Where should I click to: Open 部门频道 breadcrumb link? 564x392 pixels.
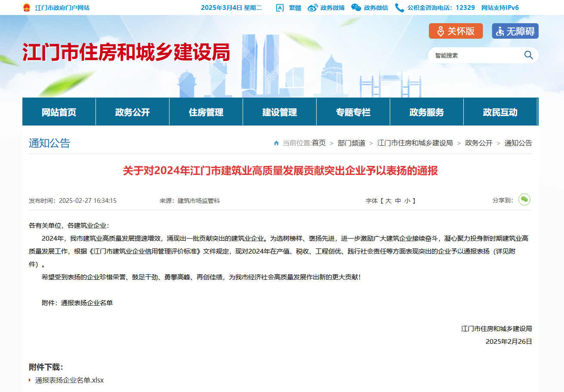tap(351, 143)
